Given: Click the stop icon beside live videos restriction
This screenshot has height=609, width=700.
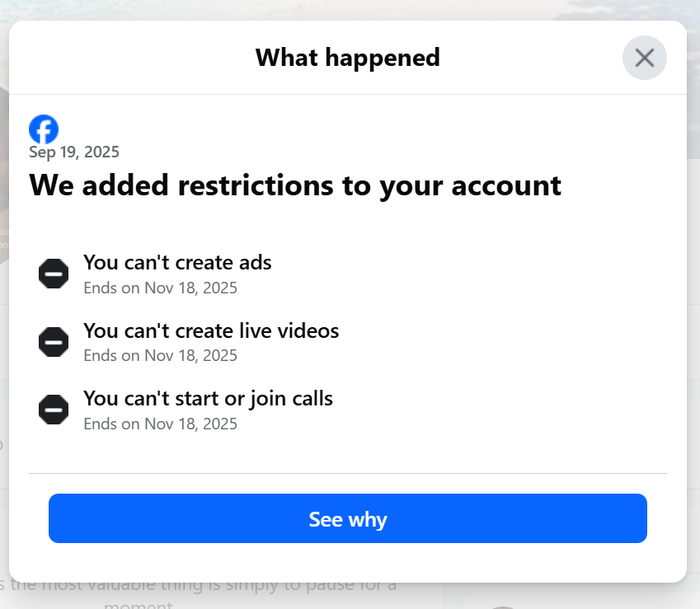Looking at the screenshot, I should point(54,342).
